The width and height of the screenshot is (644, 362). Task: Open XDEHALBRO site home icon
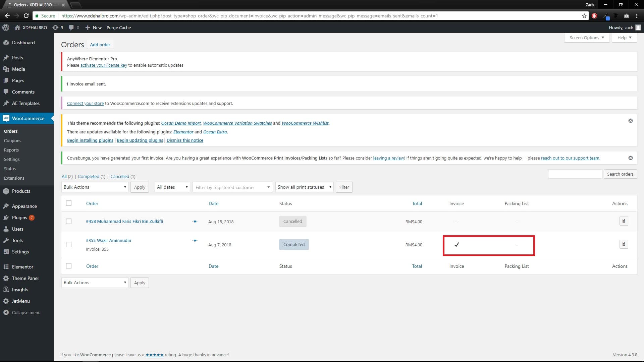coord(17,27)
